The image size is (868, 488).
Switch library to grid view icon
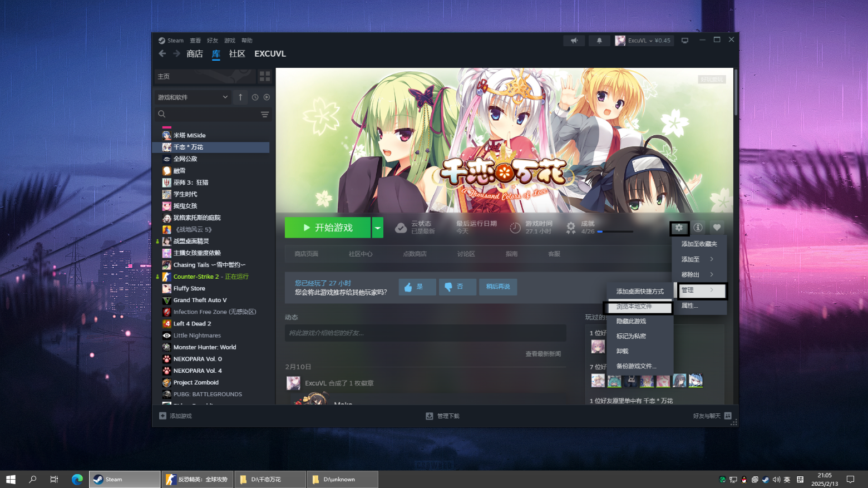[x=264, y=76]
